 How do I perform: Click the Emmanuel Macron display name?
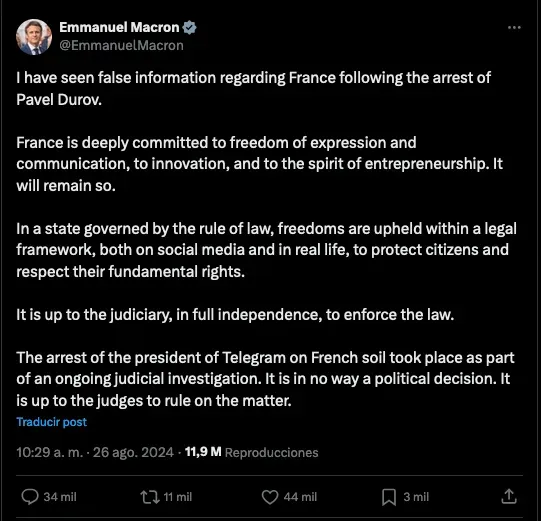pos(119,27)
